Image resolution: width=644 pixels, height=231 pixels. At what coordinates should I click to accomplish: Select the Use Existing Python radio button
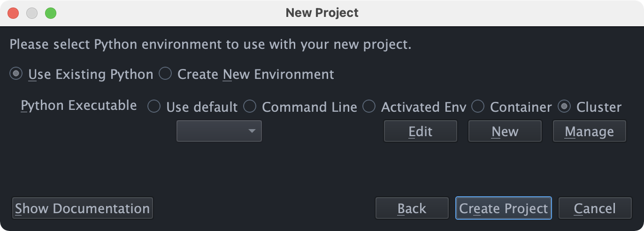coord(16,74)
